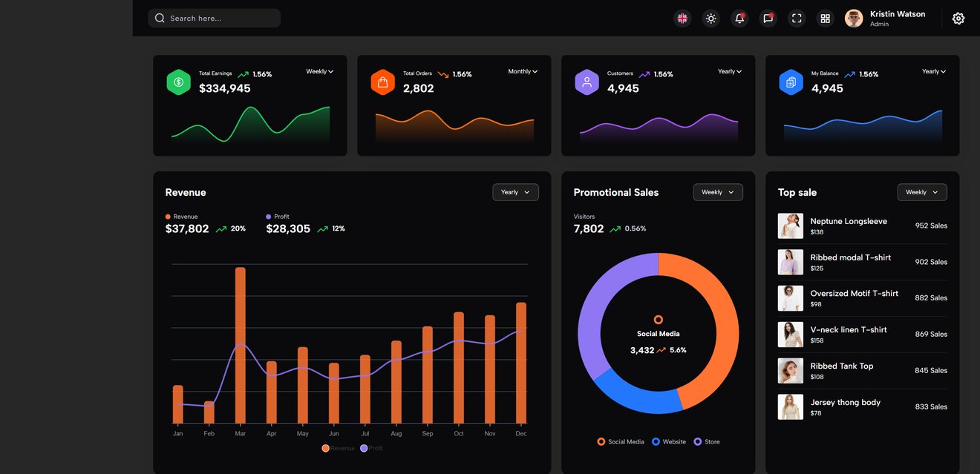
Task: Click the 2,802 orders value
Action: (x=419, y=88)
